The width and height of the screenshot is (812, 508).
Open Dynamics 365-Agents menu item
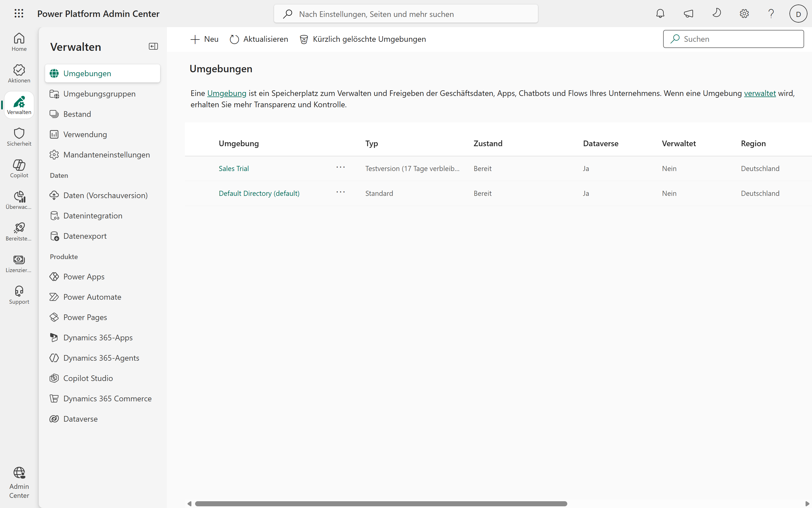103,358
